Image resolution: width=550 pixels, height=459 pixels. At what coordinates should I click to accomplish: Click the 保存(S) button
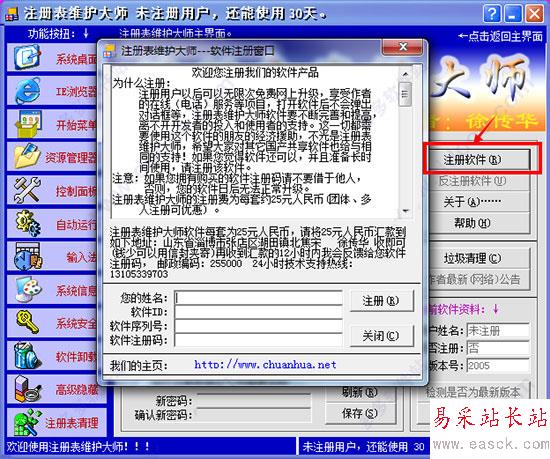[360, 414]
